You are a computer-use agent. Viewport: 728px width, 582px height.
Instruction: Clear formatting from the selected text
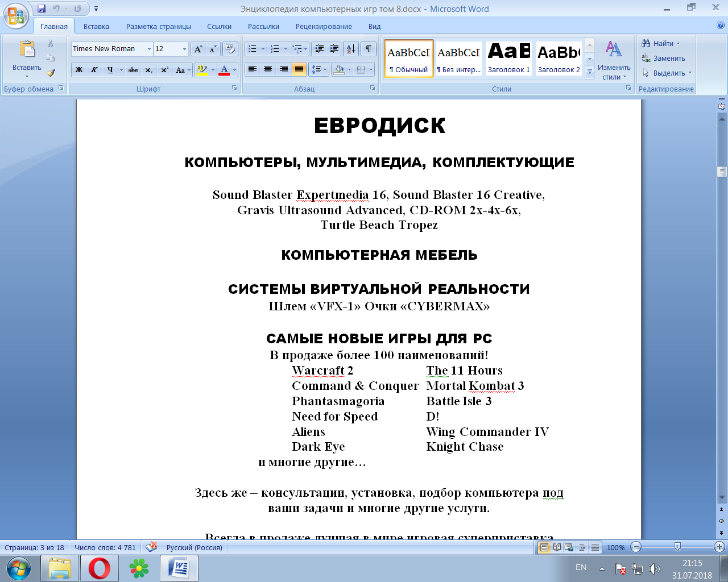(230, 49)
